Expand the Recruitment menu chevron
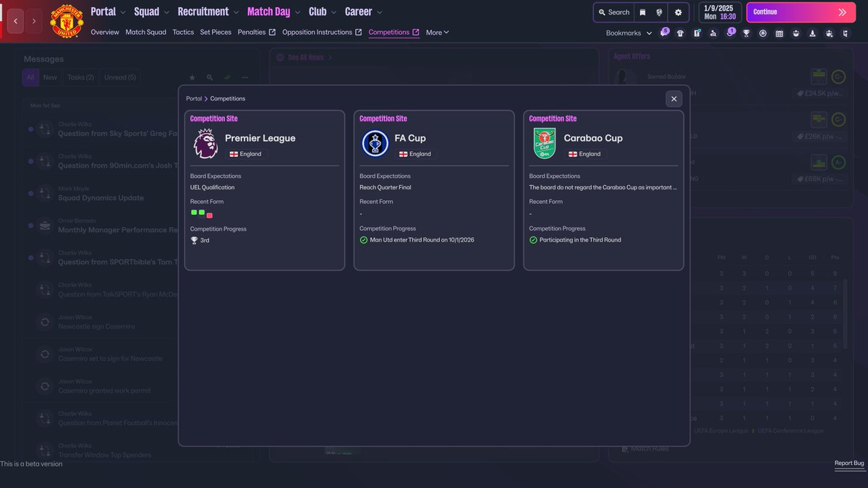 point(236,12)
